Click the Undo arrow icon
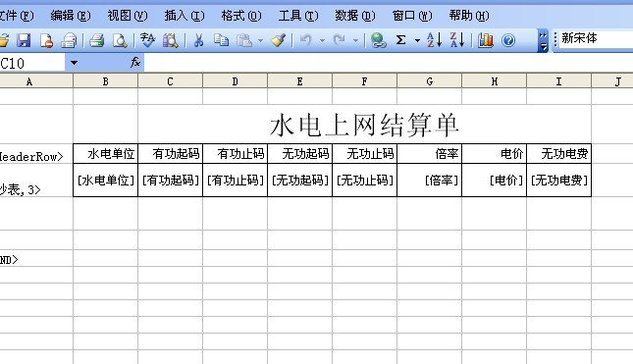 [306, 40]
